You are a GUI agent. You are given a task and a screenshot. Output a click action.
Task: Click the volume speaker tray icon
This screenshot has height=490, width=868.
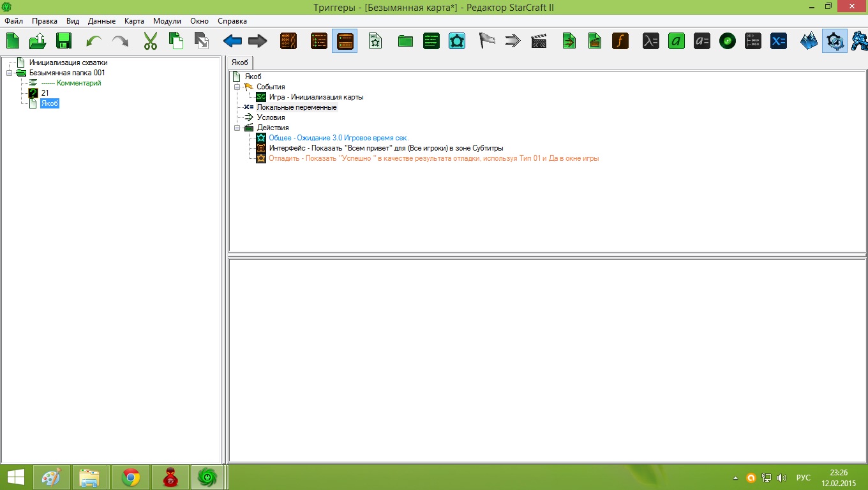(x=782, y=478)
